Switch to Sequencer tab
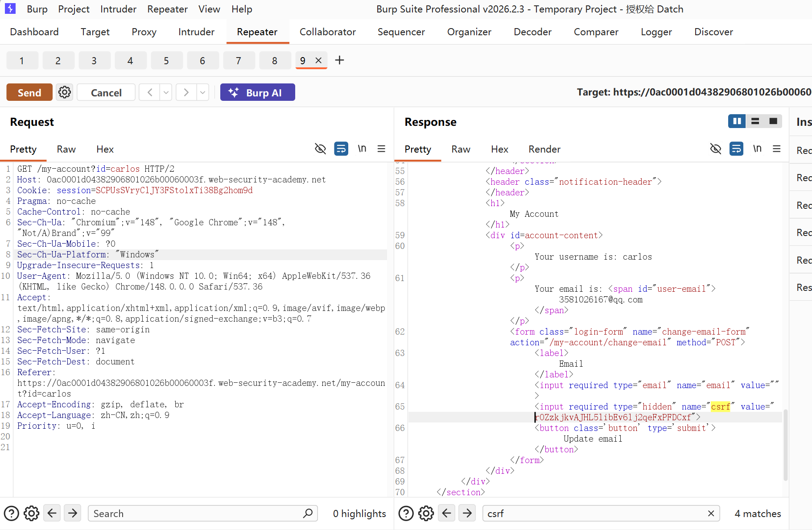The image size is (812, 530). [401, 32]
